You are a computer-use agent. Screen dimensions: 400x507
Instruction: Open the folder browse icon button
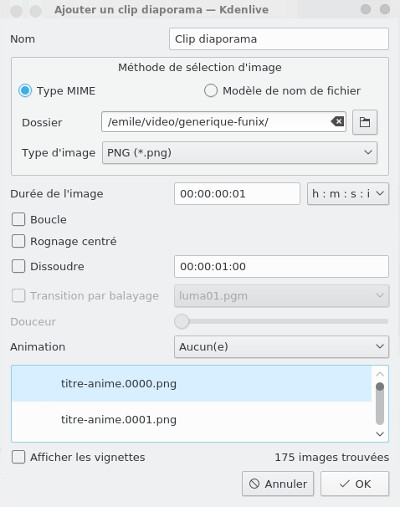click(x=365, y=122)
